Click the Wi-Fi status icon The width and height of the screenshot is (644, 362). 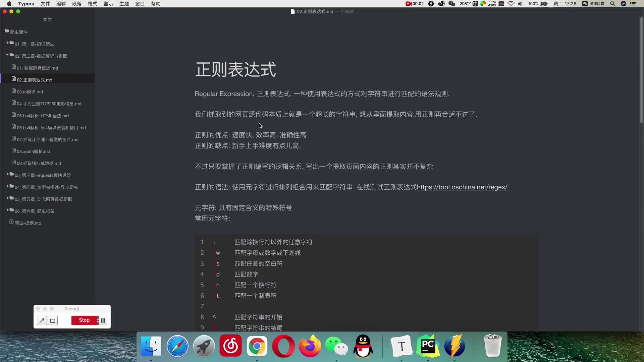coord(511,4)
